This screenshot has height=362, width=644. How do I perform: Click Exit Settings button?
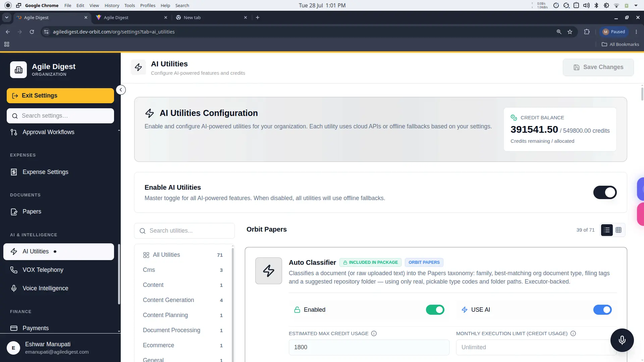pyautogui.click(x=60, y=96)
